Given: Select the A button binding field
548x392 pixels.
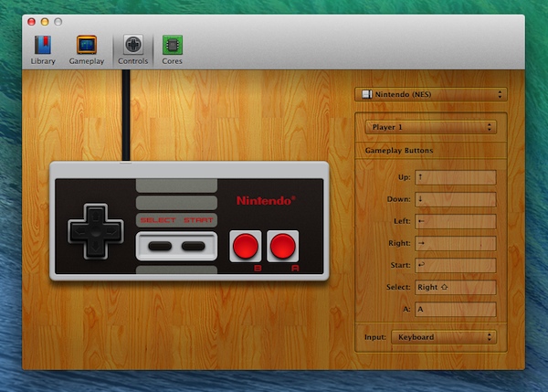Looking at the screenshot, I should click(x=456, y=309).
